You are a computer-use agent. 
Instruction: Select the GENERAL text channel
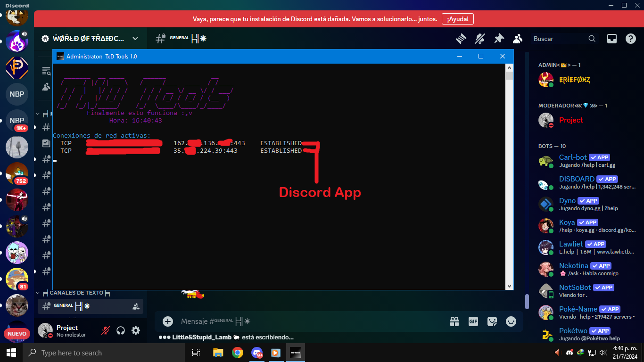[90, 307]
